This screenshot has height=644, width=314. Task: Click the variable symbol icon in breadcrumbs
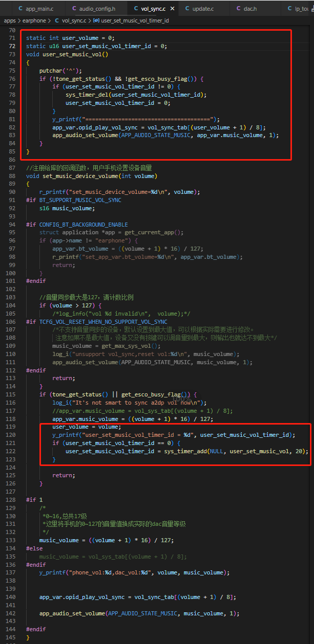click(97, 20)
